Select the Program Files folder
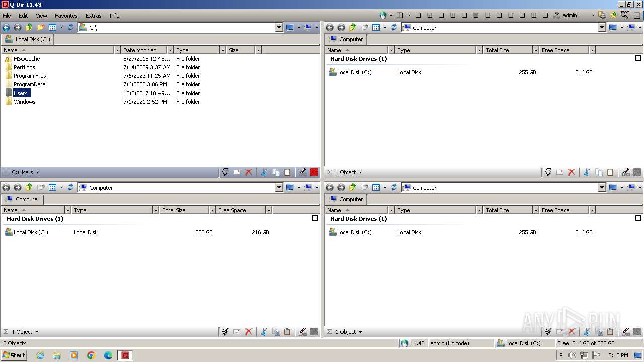The width and height of the screenshot is (644, 362). point(30,76)
